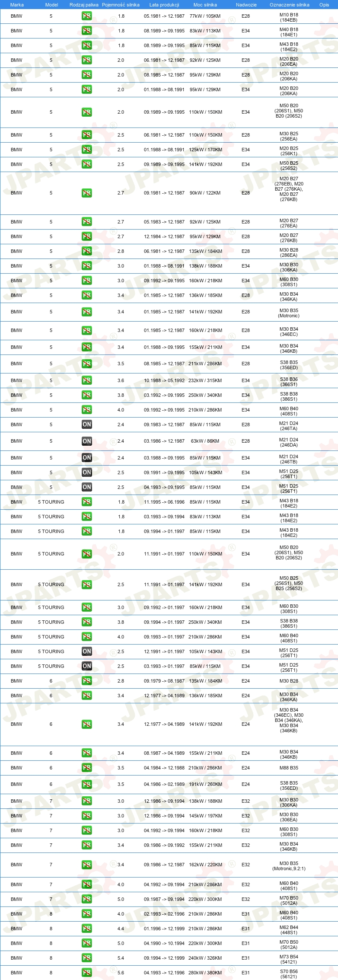Click diesel ON icon in 12.1991 -> 01.1997 Touring row
Viewport: 338px width, 980px height.
[x=86, y=651]
